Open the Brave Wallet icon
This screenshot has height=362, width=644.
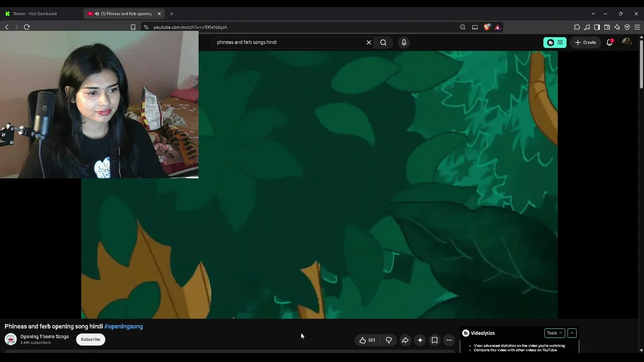coord(607,27)
